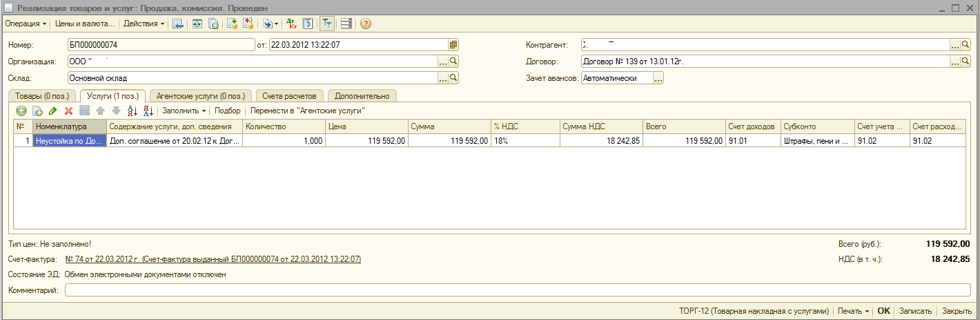Click the calendar icon beside the date
980x320 pixels.
pyautogui.click(x=453, y=44)
